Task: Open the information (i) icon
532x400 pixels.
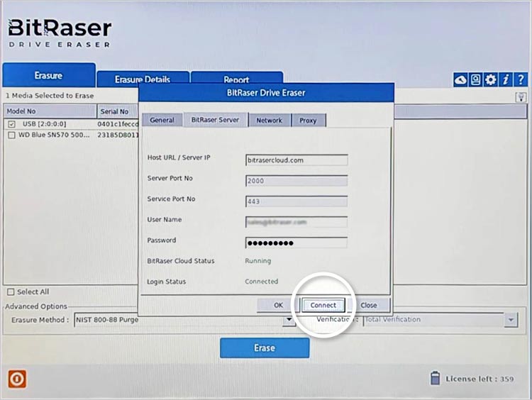Action: 506,79
